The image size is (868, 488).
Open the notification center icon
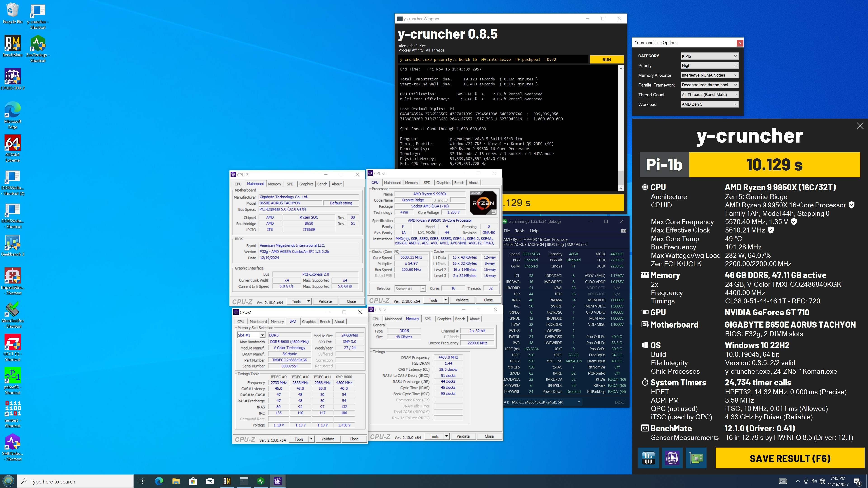pos(857,481)
